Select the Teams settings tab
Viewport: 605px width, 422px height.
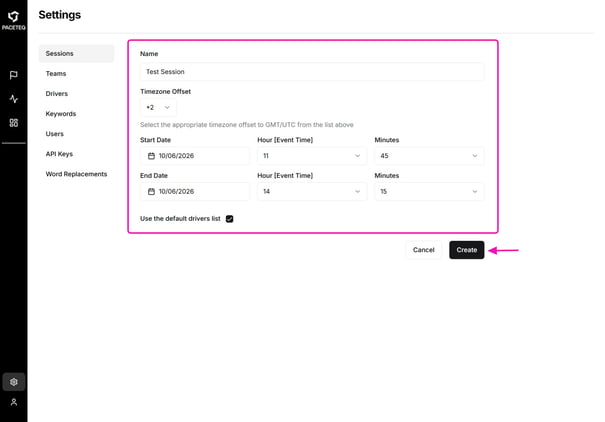76,73
